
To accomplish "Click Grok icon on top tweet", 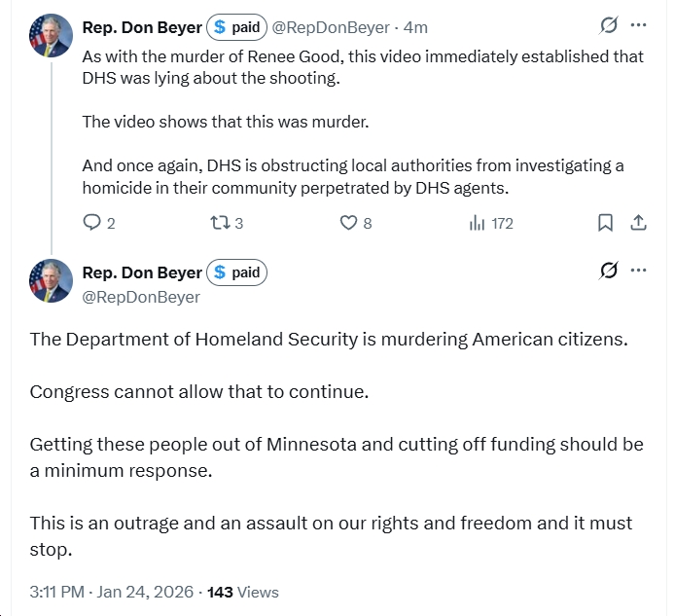I will click(609, 26).
